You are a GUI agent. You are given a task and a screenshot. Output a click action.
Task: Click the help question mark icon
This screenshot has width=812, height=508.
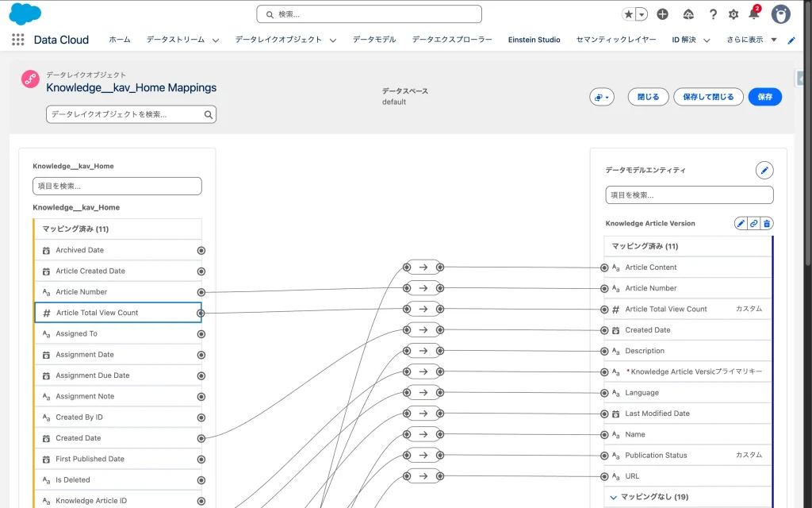tap(713, 14)
